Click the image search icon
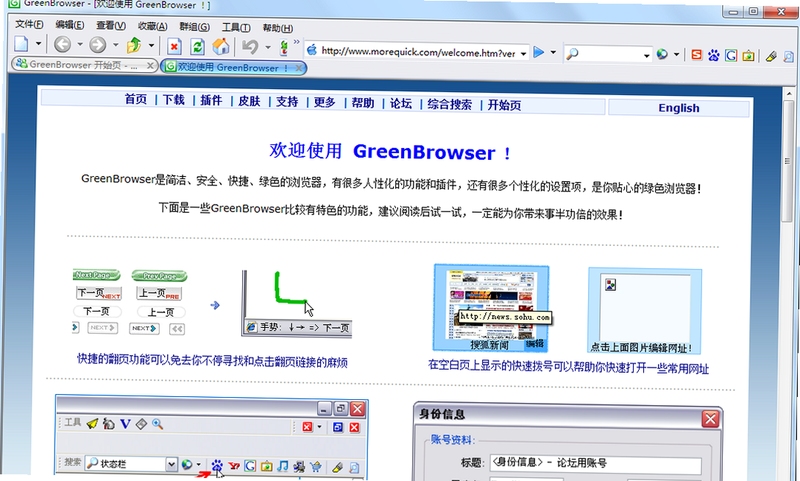 click(748, 56)
